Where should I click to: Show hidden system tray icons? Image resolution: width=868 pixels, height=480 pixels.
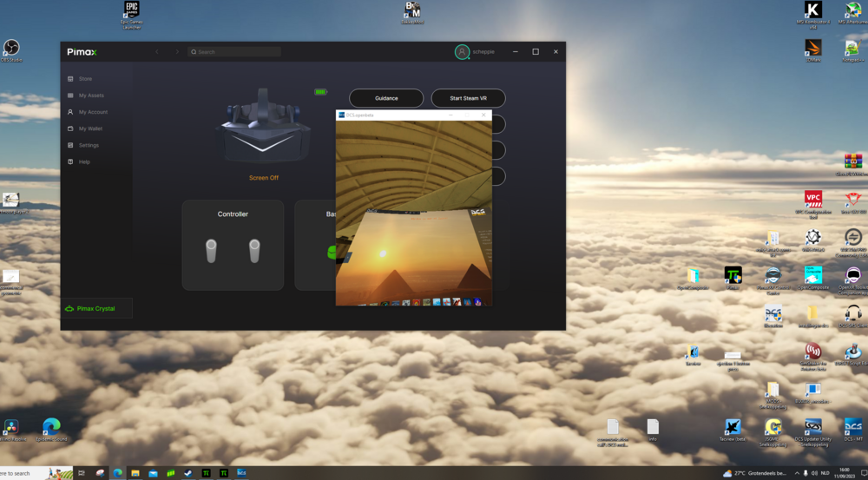tap(797, 473)
